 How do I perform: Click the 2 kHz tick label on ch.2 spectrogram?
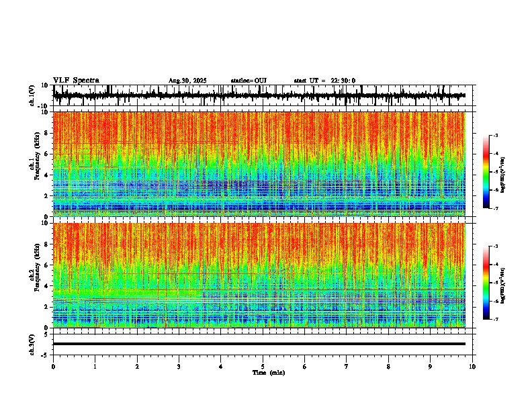click(46, 307)
